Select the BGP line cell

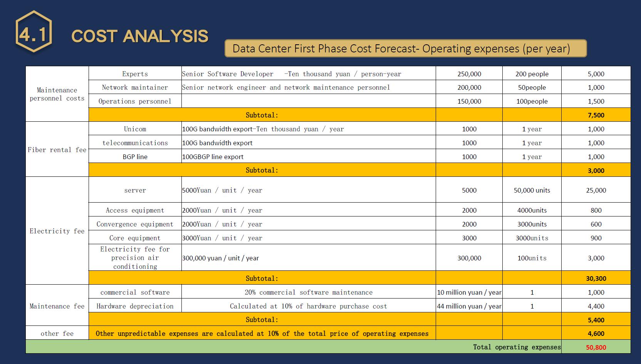tap(135, 157)
